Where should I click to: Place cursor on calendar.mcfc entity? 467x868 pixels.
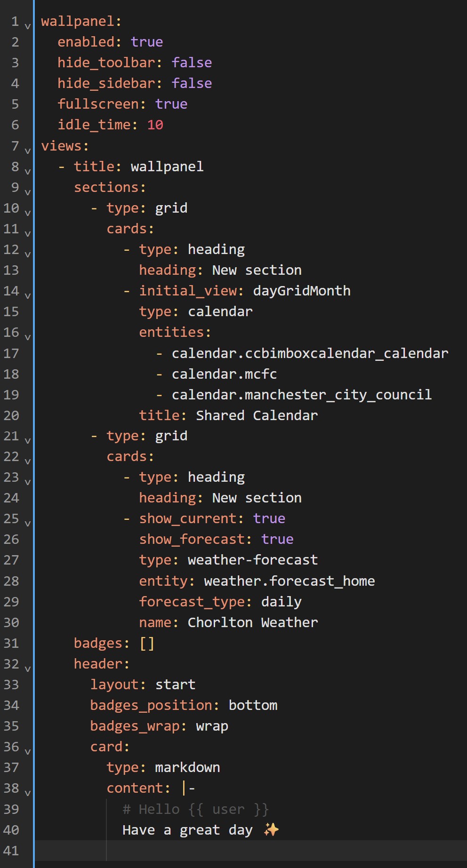[x=224, y=374]
